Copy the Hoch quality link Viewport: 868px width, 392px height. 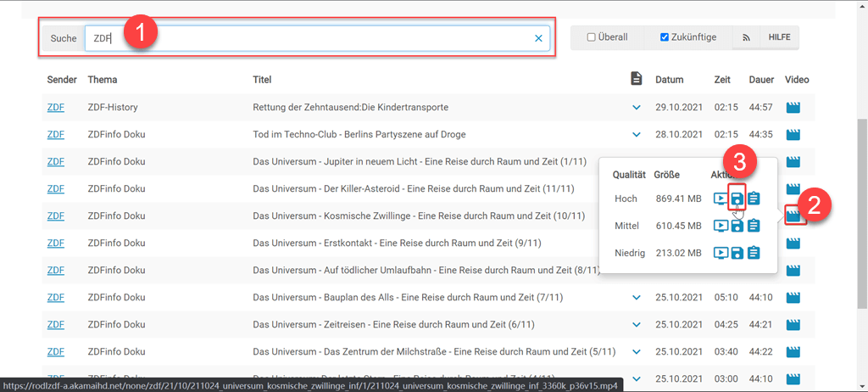pyautogui.click(x=754, y=199)
